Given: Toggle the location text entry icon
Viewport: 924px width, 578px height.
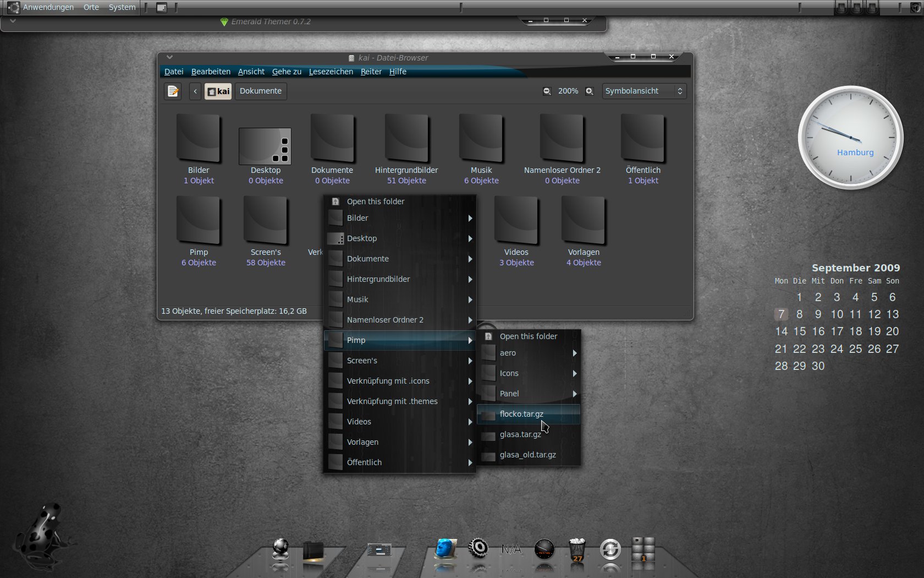Looking at the screenshot, I should coord(173,91).
